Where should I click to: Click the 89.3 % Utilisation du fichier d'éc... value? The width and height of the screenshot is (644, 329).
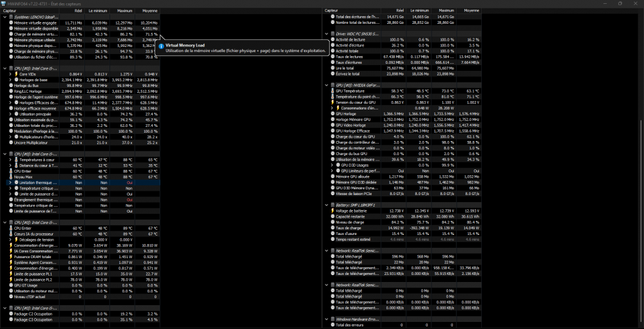pyautogui.click(x=77, y=57)
